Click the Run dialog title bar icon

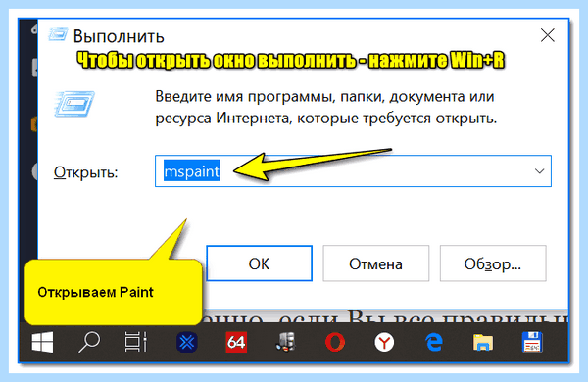click(x=58, y=35)
